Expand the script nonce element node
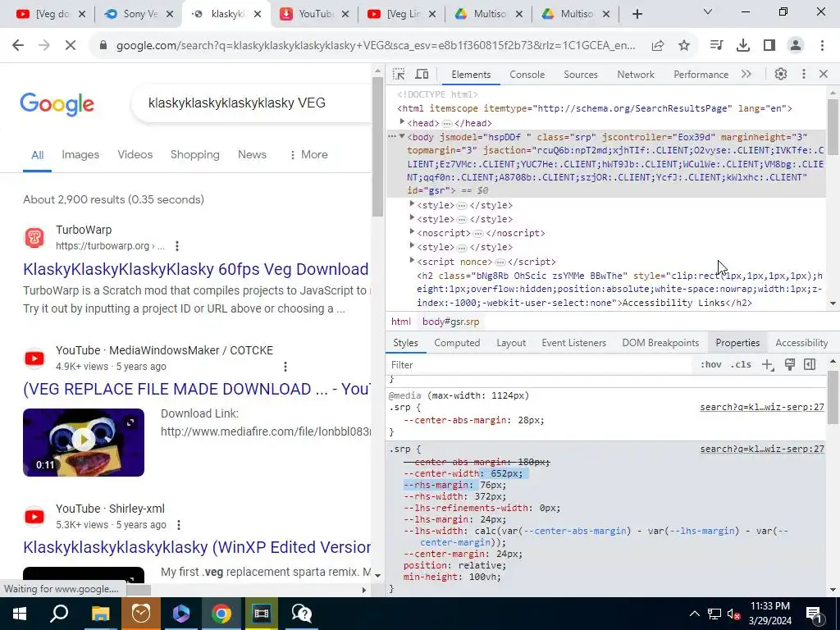Screen dimensions: 840x630 pos(412,260)
